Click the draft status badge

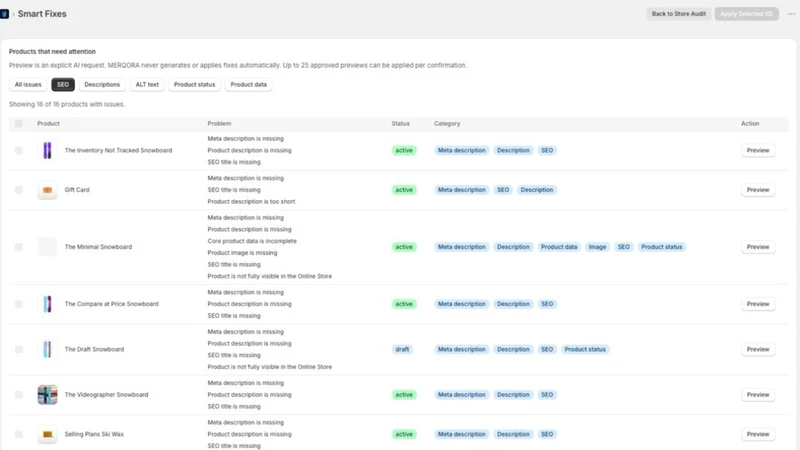[x=402, y=349]
